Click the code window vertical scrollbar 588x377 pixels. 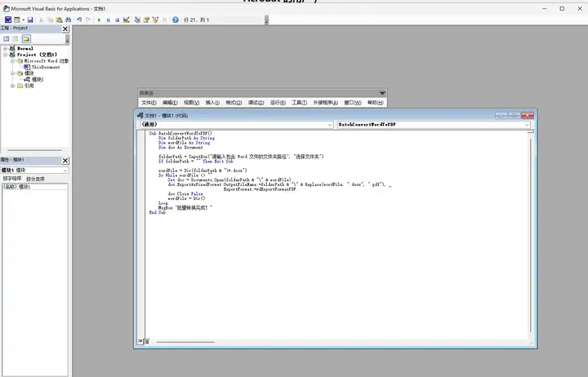[x=530, y=234]
